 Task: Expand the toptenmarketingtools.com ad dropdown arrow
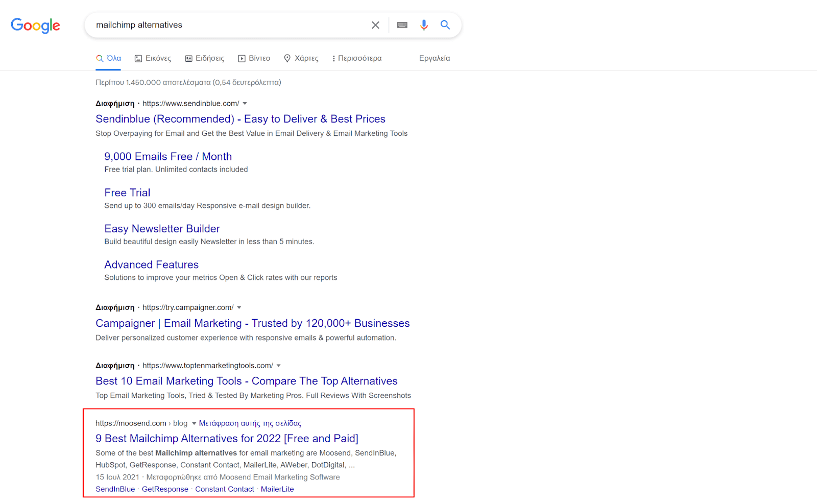[x=278, y=366]
